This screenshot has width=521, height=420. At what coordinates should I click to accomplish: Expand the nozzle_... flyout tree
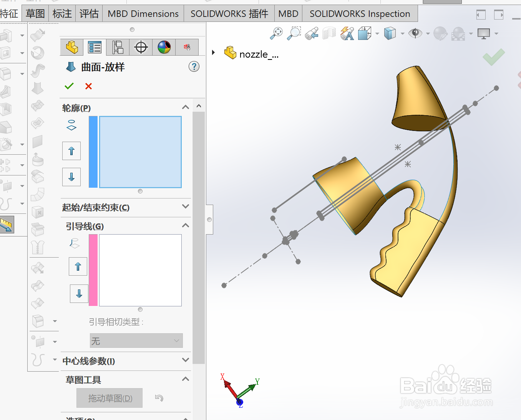pyautogui.click(x=214, y=52)
